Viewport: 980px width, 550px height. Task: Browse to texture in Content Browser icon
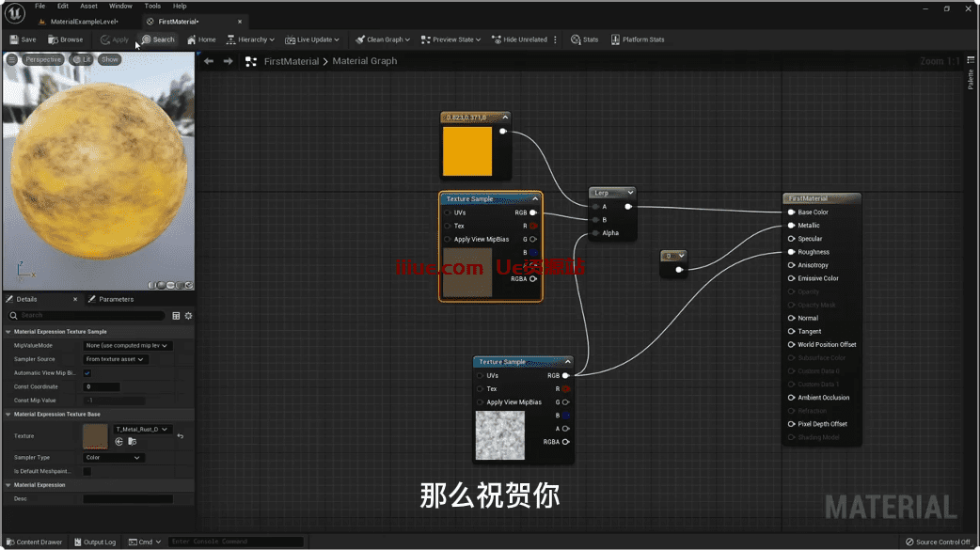pos(132,441)
